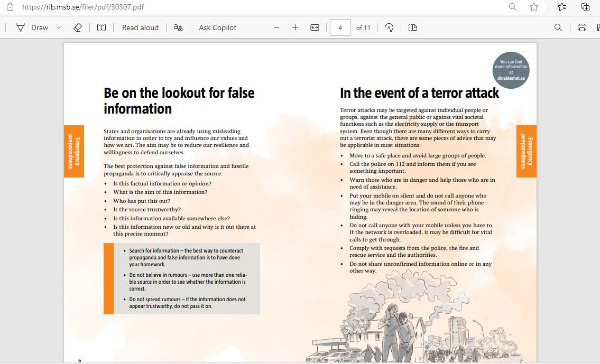Zoom in the PDF page
Viewport: 600px width, 364px height.
tap(295, 27)
